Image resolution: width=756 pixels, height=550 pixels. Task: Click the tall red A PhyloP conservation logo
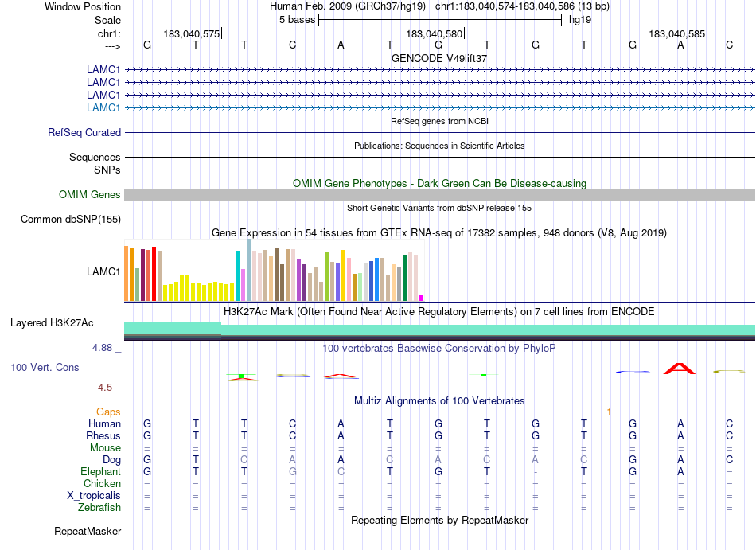coord(680,369)
